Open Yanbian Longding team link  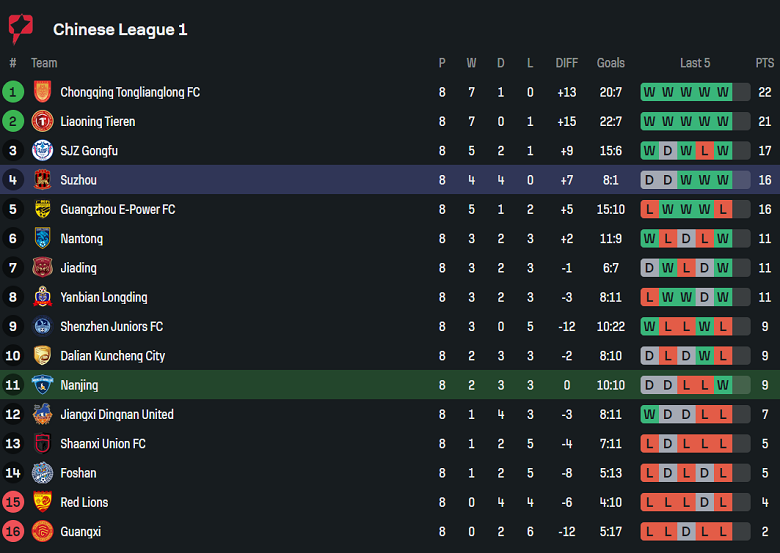pyautogui.click(x=103, y=297)
